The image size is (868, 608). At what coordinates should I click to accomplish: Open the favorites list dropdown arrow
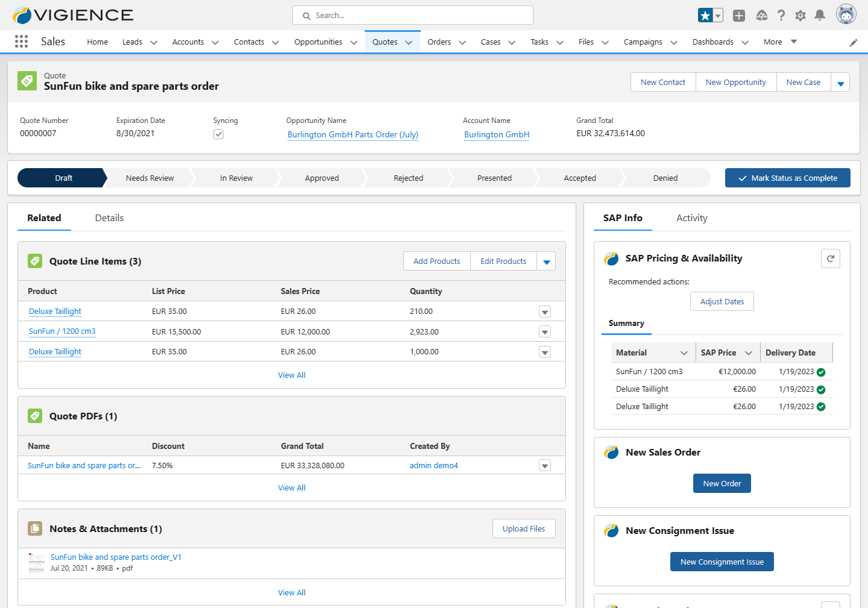718,16
